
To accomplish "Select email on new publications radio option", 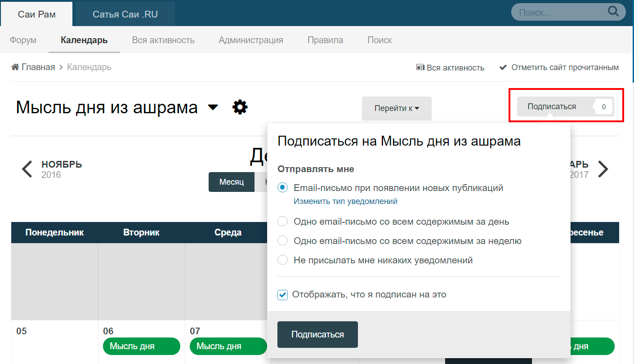I will 282,188.
